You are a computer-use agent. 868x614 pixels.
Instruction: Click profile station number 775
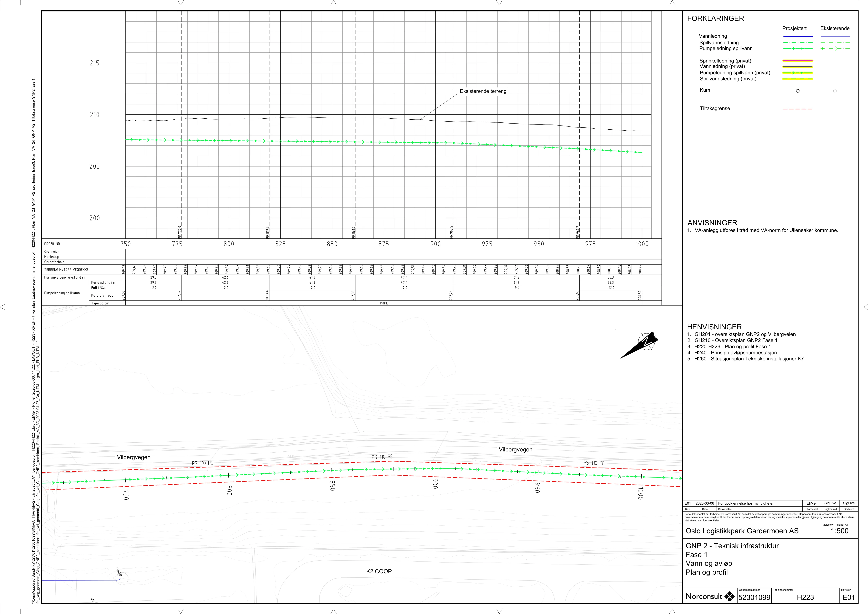(x=177, y=244)
